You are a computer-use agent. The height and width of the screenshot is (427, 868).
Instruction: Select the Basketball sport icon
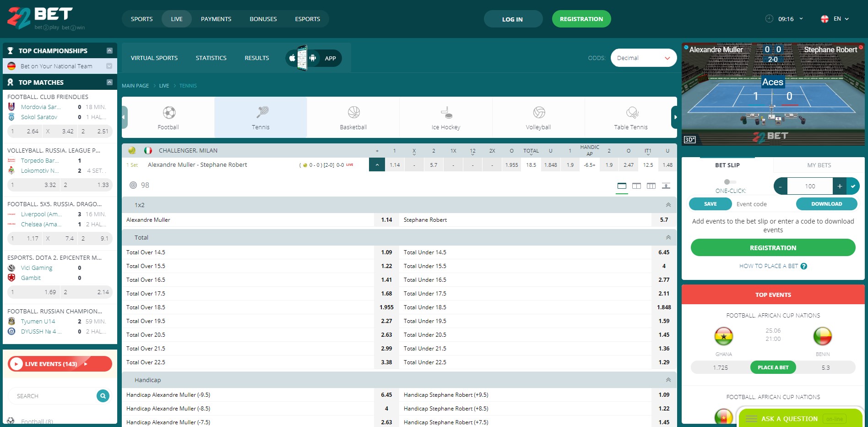(x=354, y=112)
